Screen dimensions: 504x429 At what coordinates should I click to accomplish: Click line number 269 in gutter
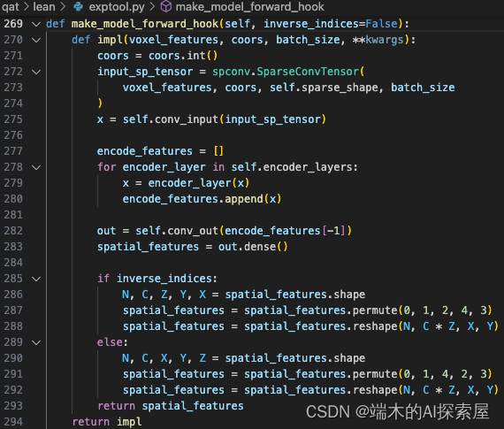[13, 24]
